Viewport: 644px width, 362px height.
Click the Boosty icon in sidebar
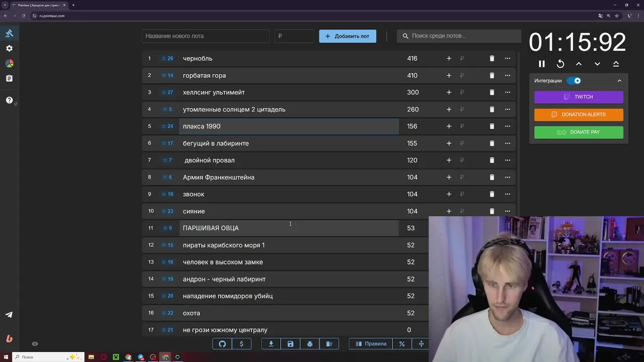[x=9, y=338]
